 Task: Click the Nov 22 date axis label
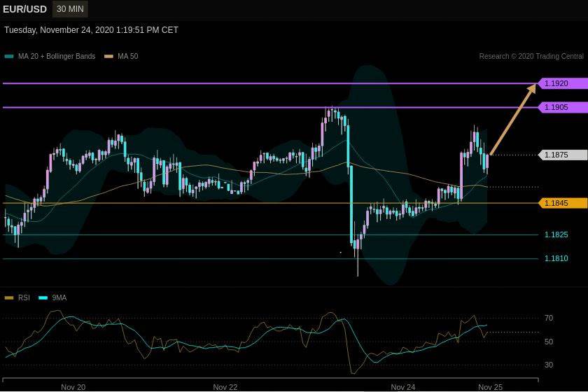(225, 387)
